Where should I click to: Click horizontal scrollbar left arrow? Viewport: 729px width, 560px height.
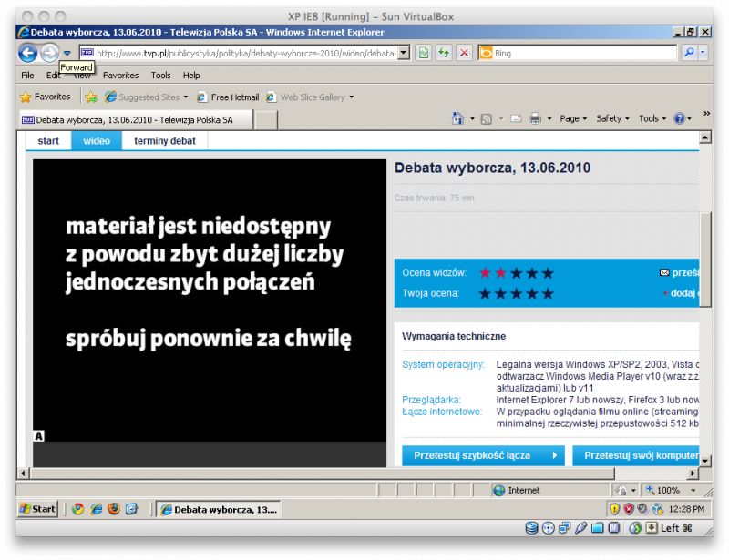pos(23,473)
